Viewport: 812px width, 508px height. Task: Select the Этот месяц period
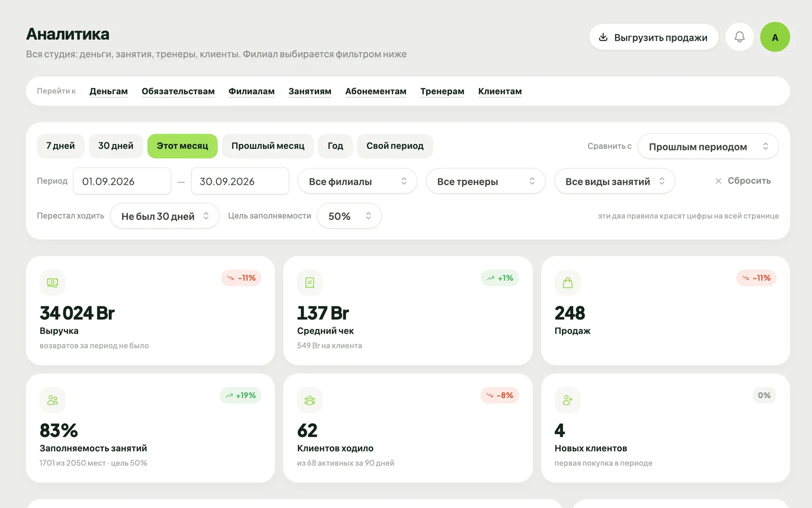(x=182, y=146)
